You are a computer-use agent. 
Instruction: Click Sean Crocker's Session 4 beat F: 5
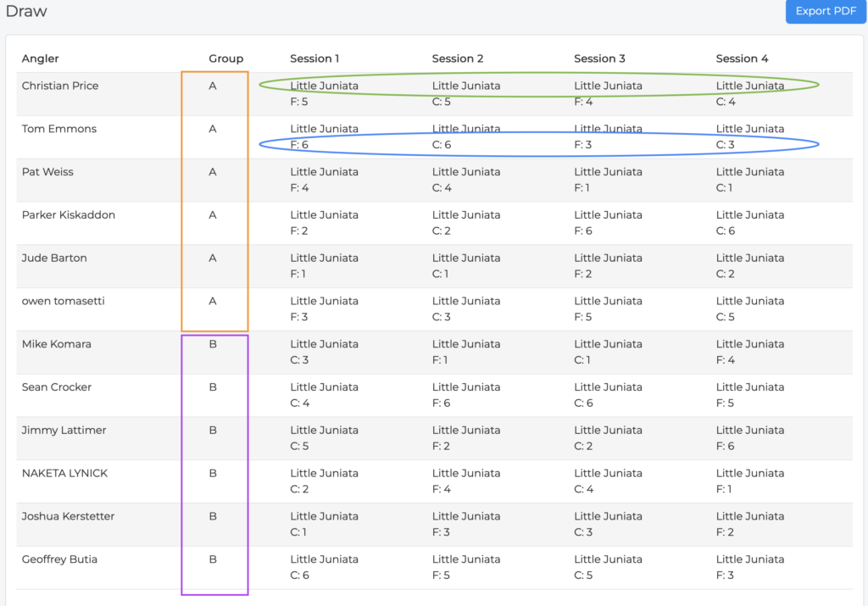(x=725, y=403)
